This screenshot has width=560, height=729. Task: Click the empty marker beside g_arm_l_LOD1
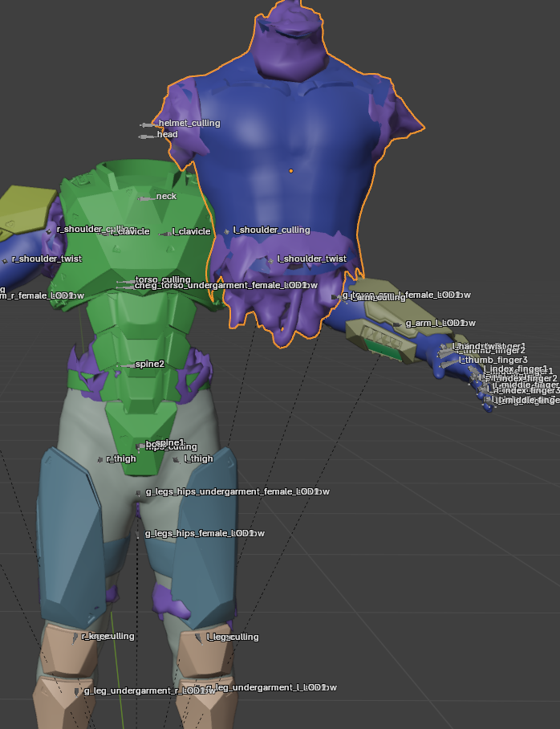point(397,324)
